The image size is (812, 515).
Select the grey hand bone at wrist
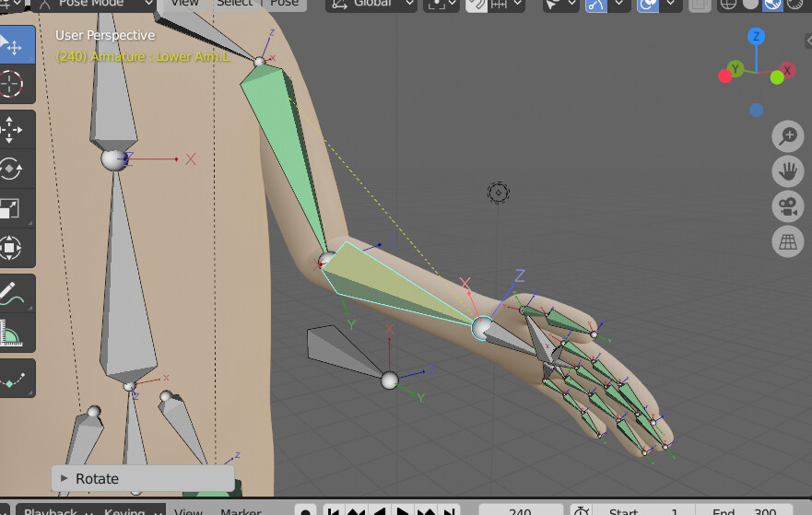click(510, 337)
